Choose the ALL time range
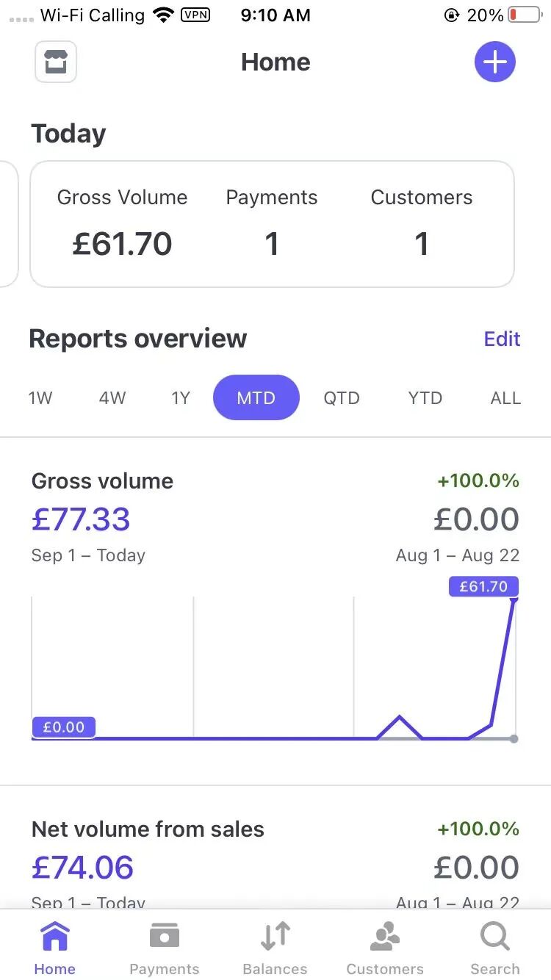This screenshot has height=980, width=551. click(505, 398)
